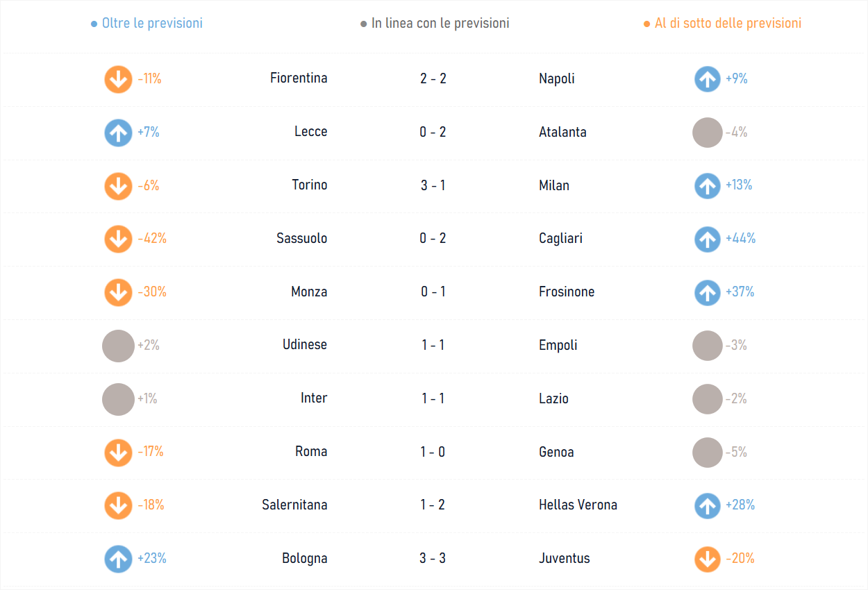Click the Bologna 3 - 3 Juventus score
This screenshot has height=590, width=868.
[x=433, y=558]
